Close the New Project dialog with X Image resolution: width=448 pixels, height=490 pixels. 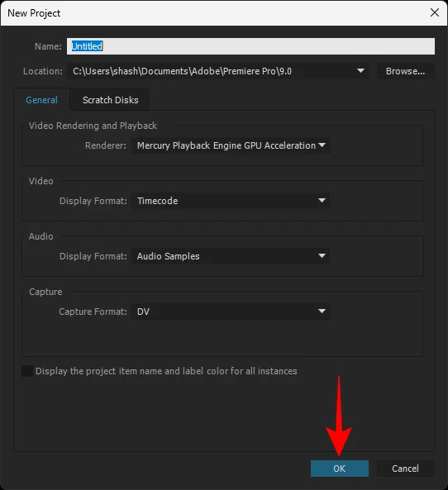tap(435, 13)
